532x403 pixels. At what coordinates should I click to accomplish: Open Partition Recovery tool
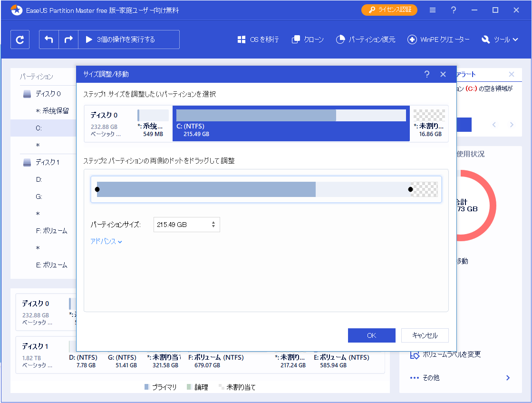(366, 39)
